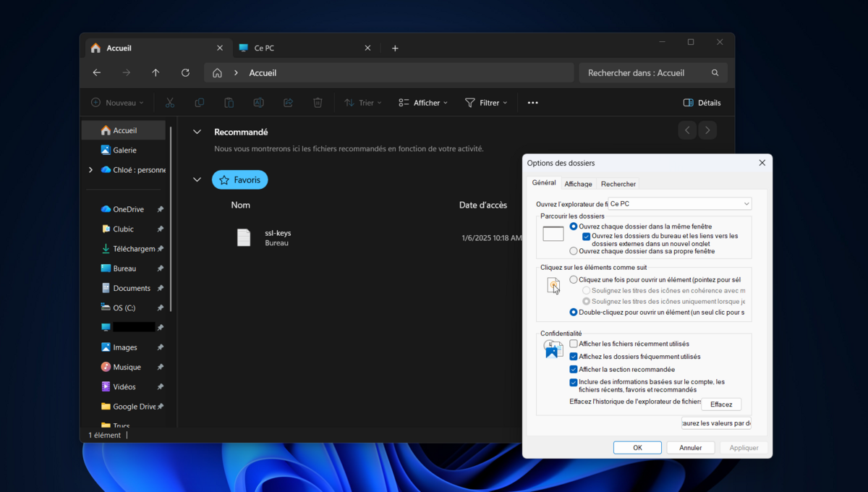The width and height of the screenshot is (868, 492).
Task: Open the three-dots more options menu
Action: 533,103
